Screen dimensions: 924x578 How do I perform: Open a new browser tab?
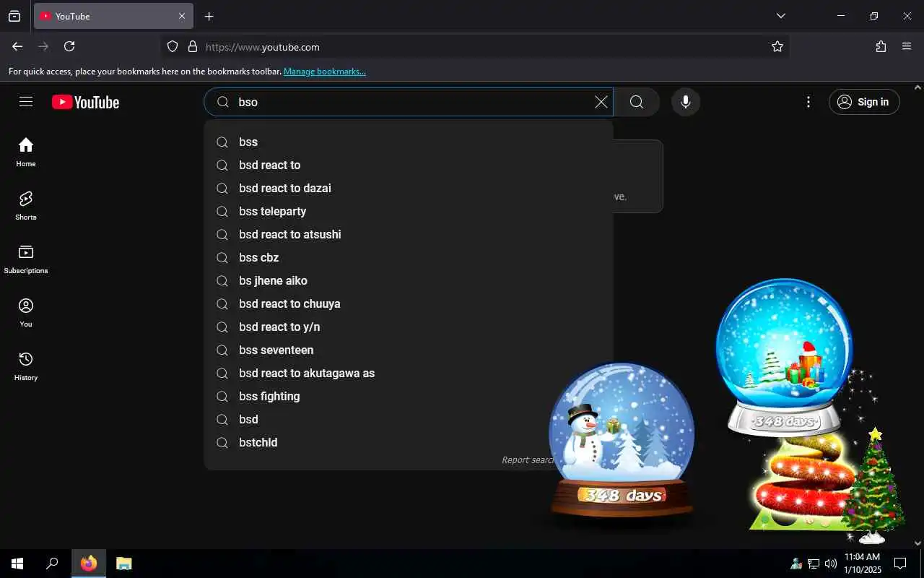pyautogui.click(x=209, y=16)
